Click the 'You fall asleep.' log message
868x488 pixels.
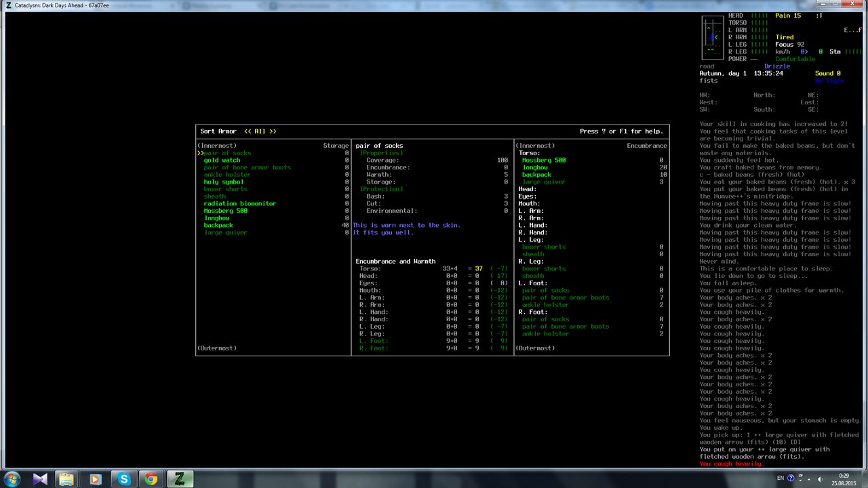click(730, 283)
